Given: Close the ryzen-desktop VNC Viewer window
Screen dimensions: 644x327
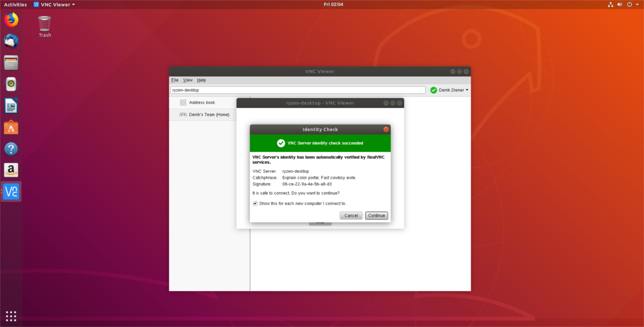Looking at the screenshot, I should [399, 103].
